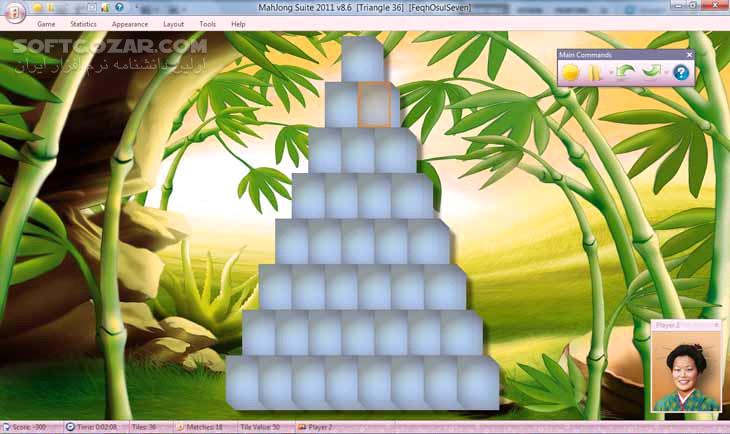Image resolution: width=730 pixels, height=434 pixels.
Task: Click the blue help icon in title bar toolbar
Action: click(119, 7)
